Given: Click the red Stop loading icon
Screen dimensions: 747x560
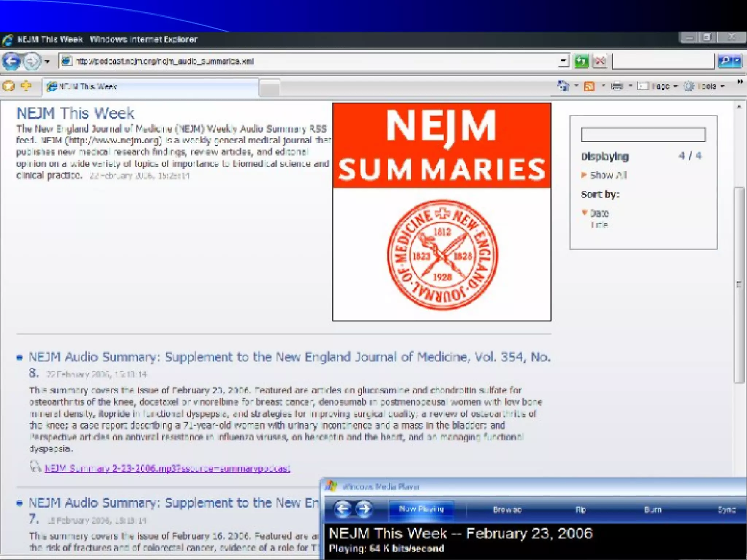Looking at the screenshot, I should pyautogui.click(x=600, y=61).
